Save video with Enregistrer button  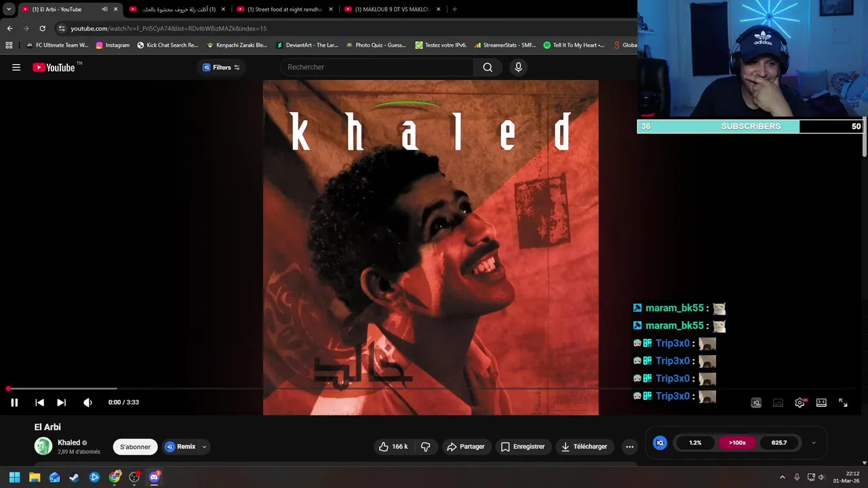[523, 447]
